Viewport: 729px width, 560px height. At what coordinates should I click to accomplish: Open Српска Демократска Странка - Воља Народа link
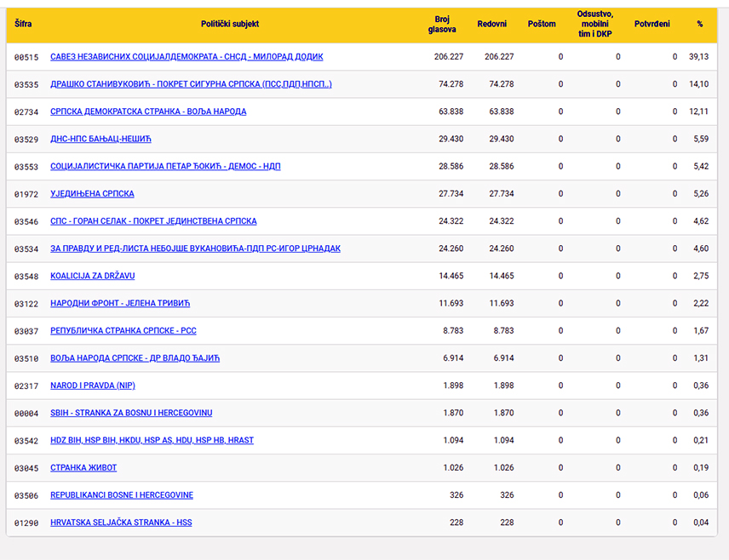point(148,111)
